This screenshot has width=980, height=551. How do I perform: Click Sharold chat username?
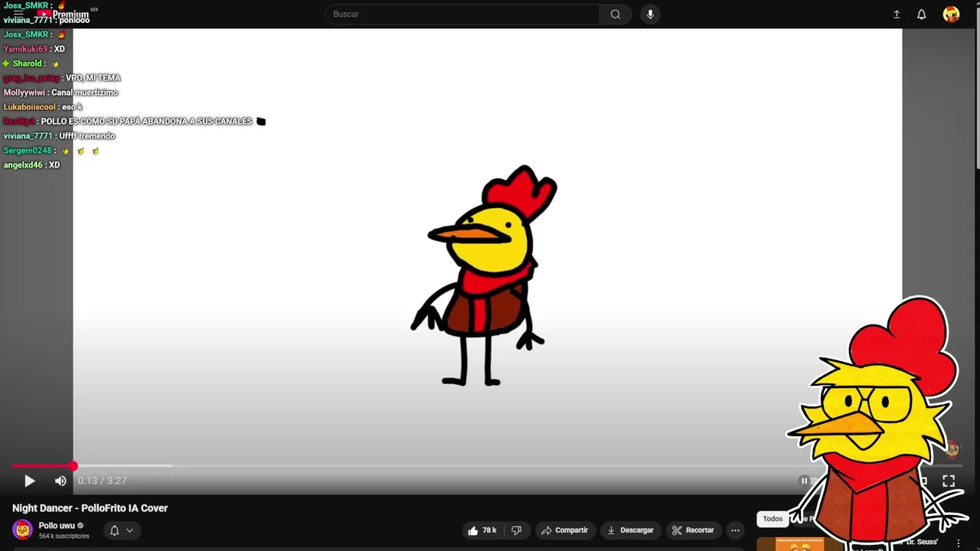[x=27, y=64]
